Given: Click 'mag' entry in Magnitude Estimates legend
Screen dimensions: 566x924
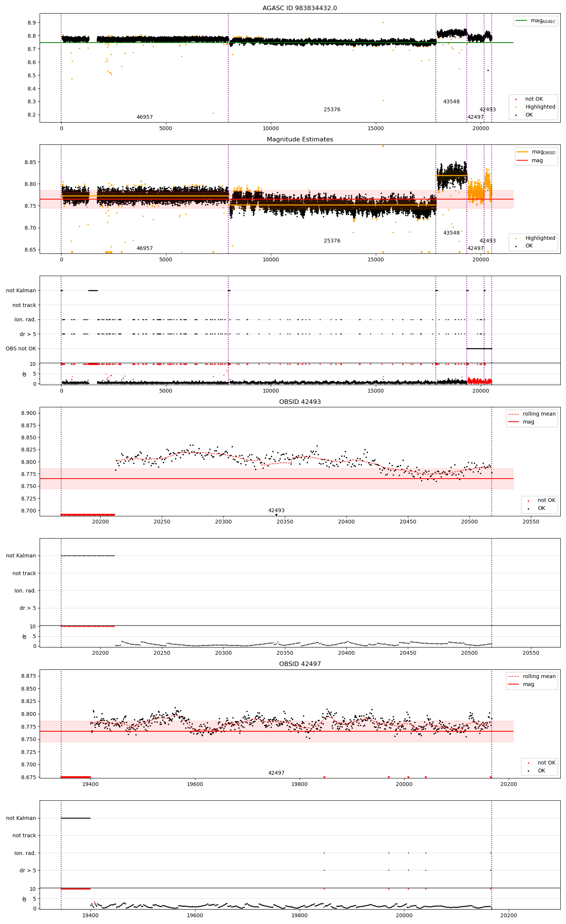Looking at the screenshot, I should pos(537,160).
